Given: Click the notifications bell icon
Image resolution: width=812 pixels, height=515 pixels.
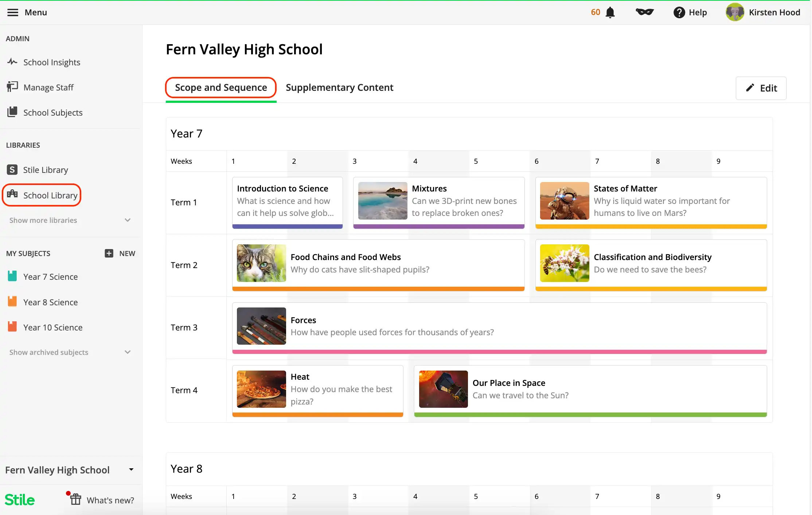Looking at the screenshot, I should point(610,12).
